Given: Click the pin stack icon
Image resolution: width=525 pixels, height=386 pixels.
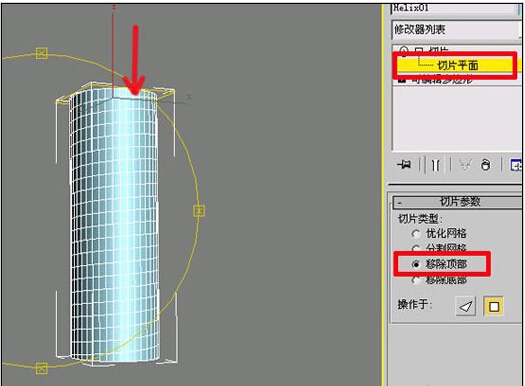Looking at the screenshot, I should pyautogui.click(x=404, y=164).
